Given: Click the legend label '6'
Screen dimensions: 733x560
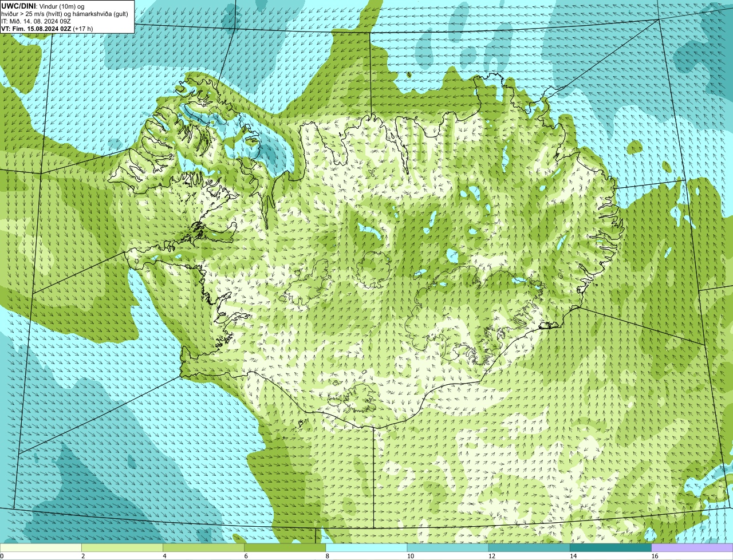Looking at the screenshot, I should click(246, 556).
